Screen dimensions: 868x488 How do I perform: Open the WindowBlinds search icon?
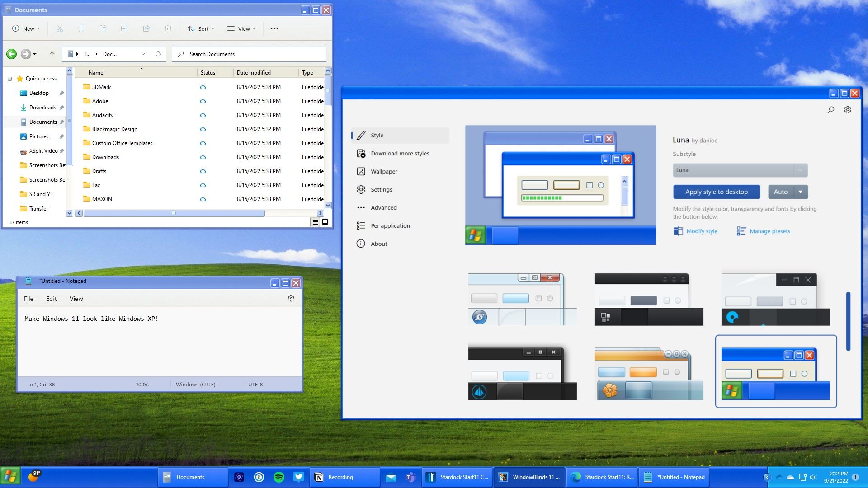pos(831,109)
